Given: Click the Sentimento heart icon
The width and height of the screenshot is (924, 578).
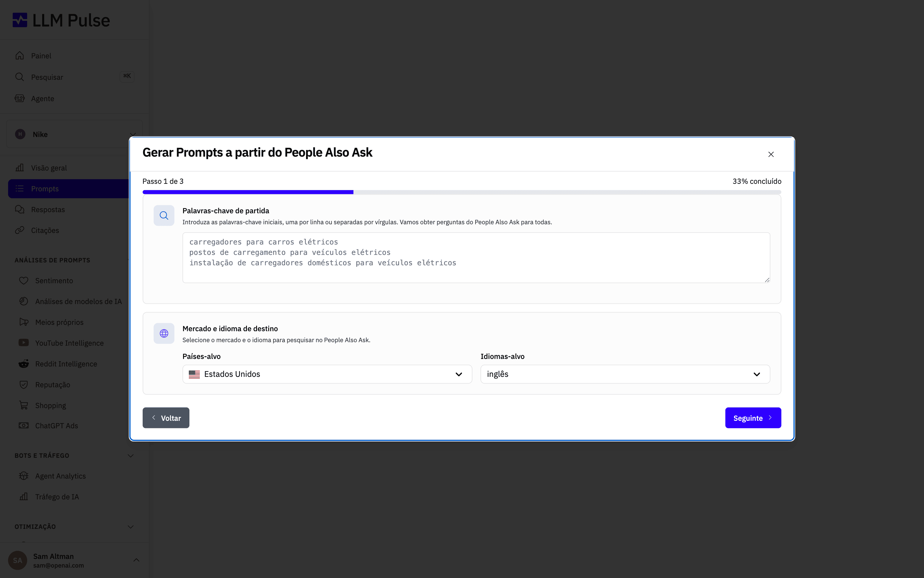Looking at the screenshot, I should pyautogui.click(x=24, y=281).
